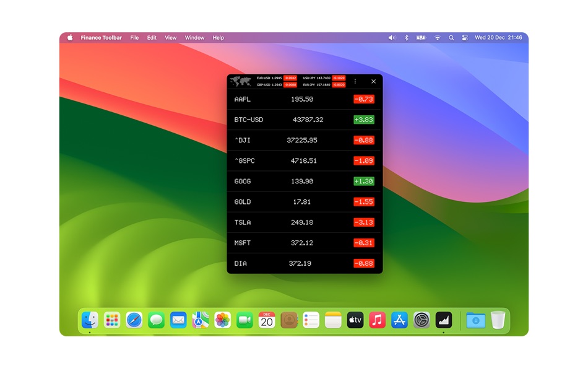Select the DIA ticker row
This screenshot has width=588, height=368.
click(x=305, y=263)
